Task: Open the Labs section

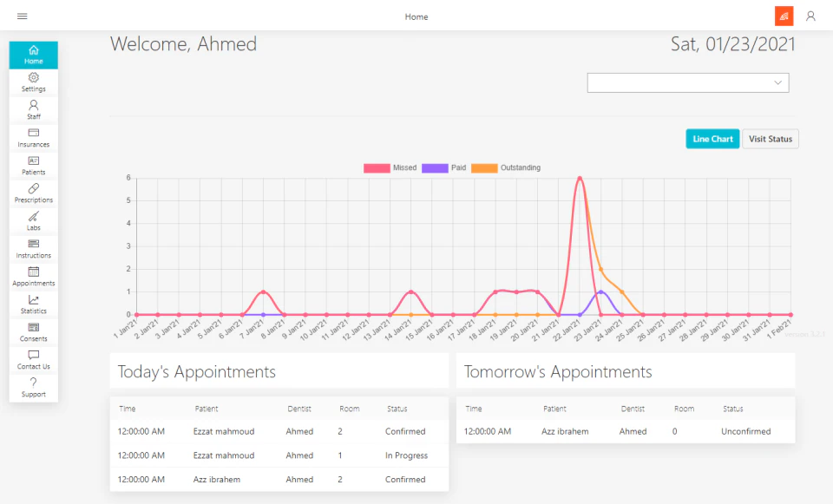Action: 33,220
